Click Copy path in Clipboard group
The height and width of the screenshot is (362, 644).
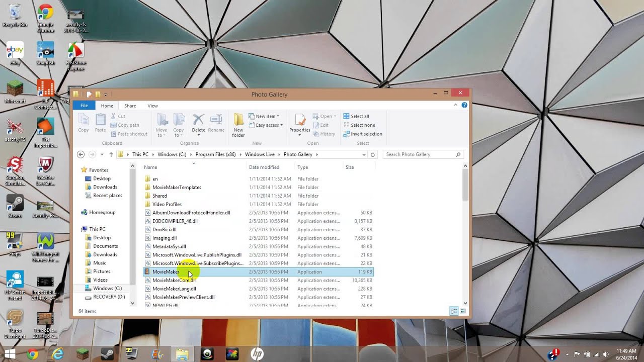125,125
